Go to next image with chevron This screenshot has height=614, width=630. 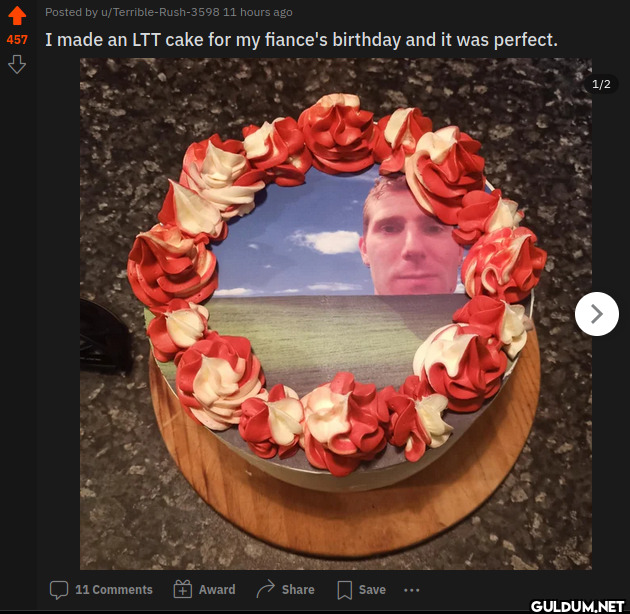point(597,314)
